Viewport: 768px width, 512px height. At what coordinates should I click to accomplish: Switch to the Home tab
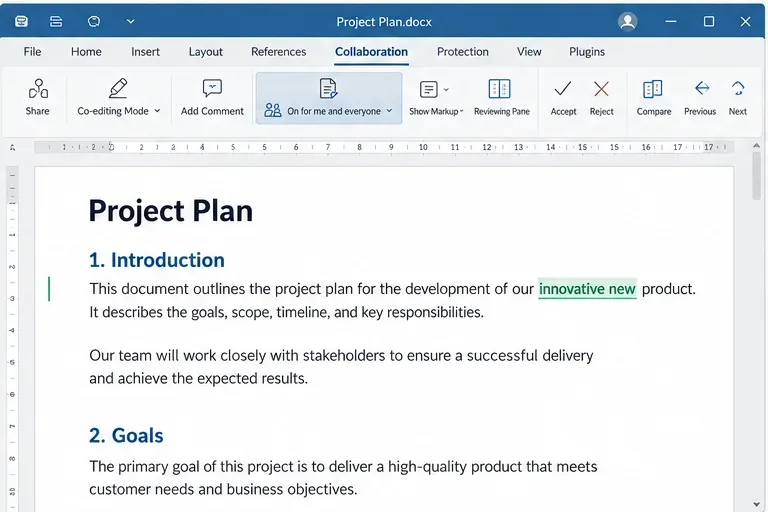coord(86,51)
